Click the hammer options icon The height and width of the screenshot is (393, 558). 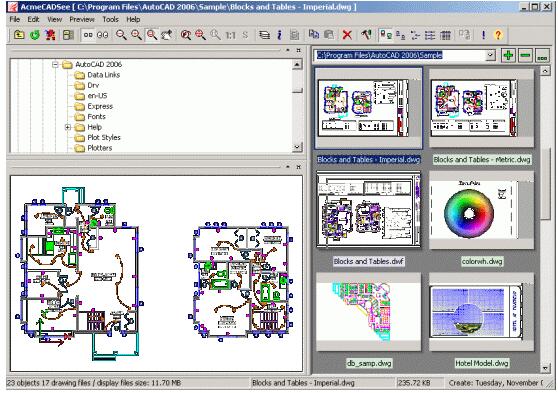tap(365, 35)
